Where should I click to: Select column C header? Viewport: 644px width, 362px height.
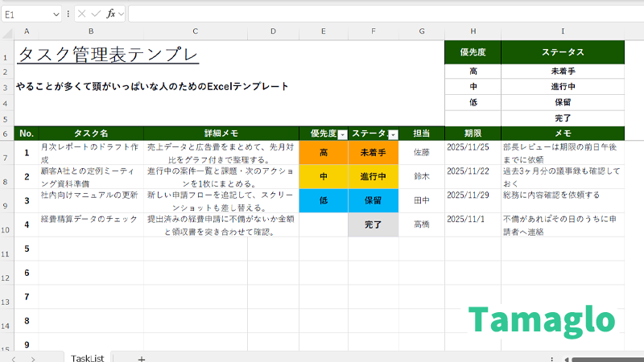[x=196, y=31]
